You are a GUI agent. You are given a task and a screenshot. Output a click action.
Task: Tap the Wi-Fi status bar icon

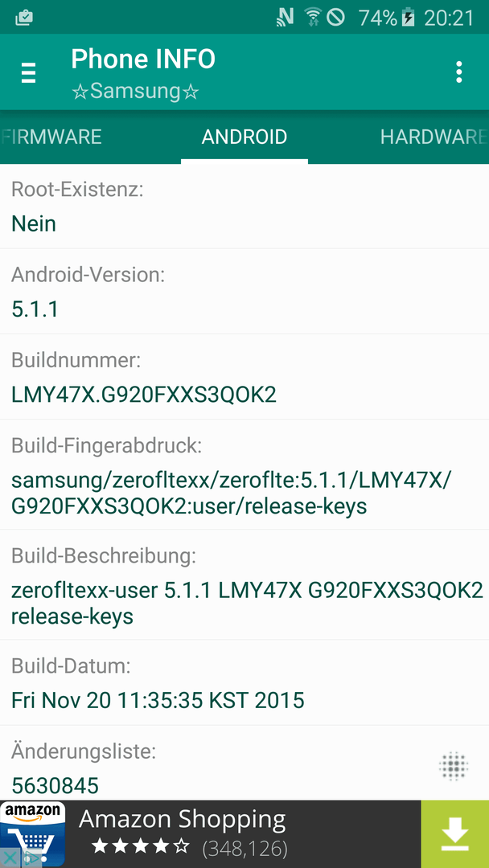point(313,18)
